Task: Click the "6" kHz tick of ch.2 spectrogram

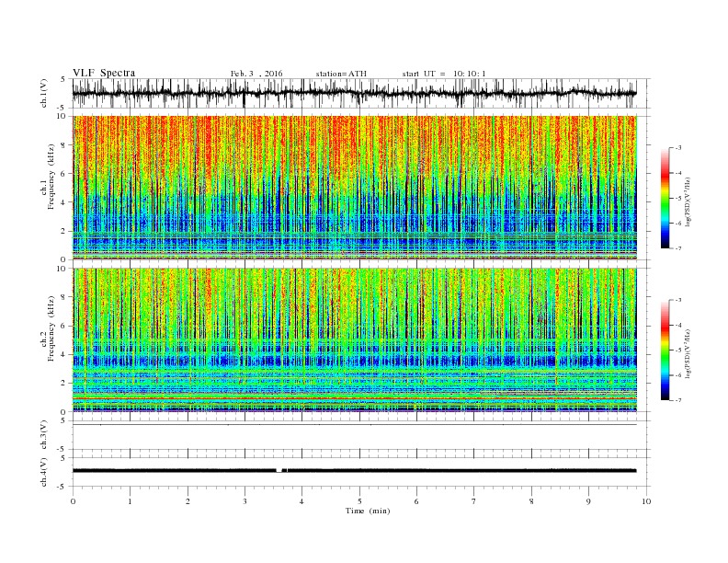Action: point(64,326)
